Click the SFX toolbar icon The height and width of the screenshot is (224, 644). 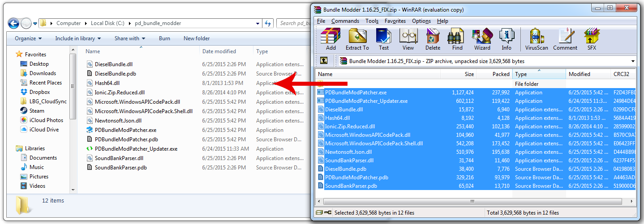pos(592,39)
